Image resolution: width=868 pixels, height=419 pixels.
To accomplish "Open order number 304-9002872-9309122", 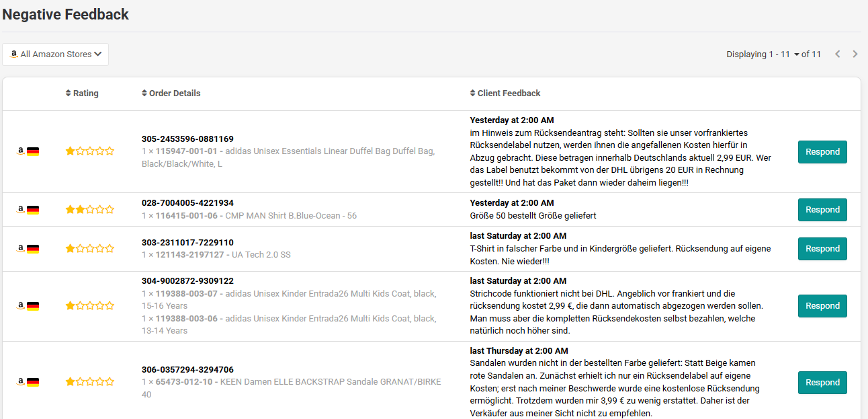I will point(187,281).
